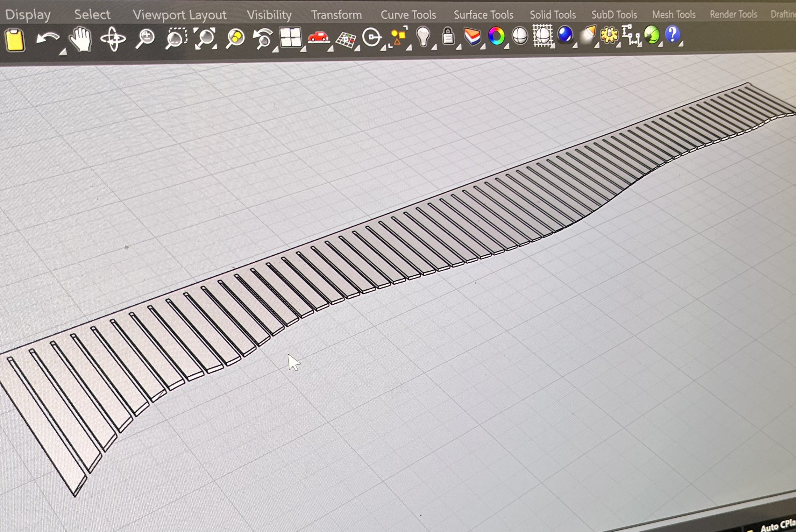Launch Grasshopper with the green icon
Viewport: 796px width, 532px height.
651,35
